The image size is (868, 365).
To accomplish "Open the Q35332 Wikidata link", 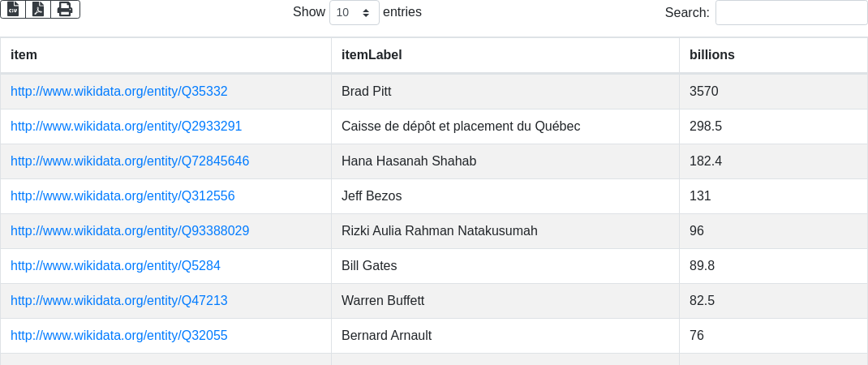I will 118,92.
